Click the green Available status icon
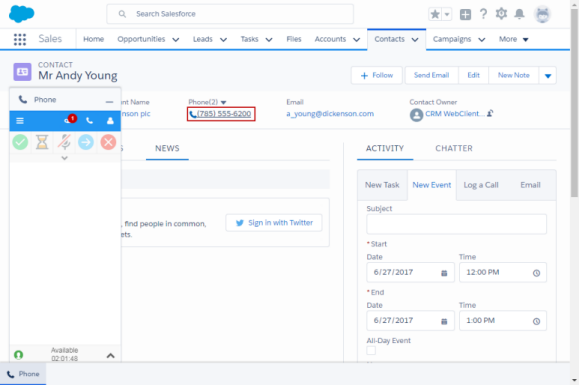Viewport: 579px width, 385px height. (x=18, y=355)
